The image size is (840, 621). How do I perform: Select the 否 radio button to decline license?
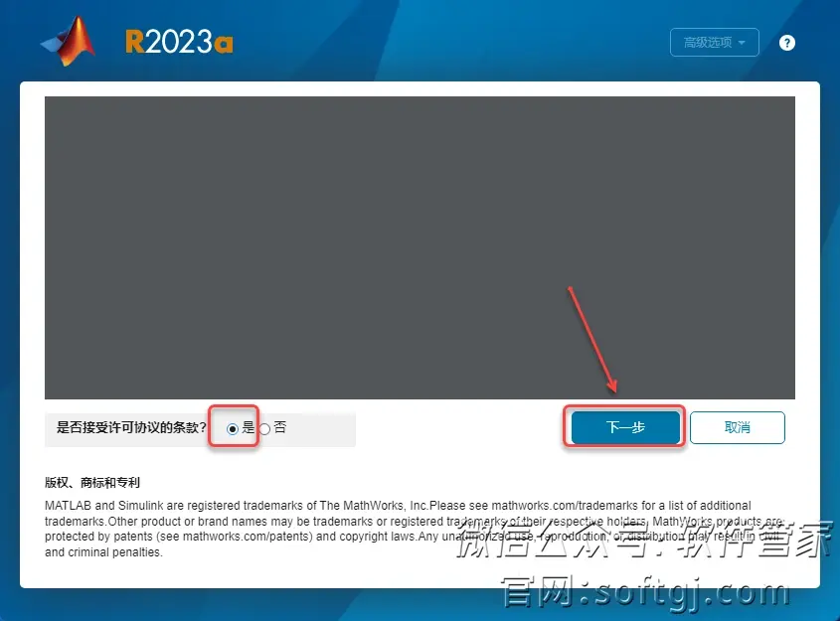tap(264, 429)
